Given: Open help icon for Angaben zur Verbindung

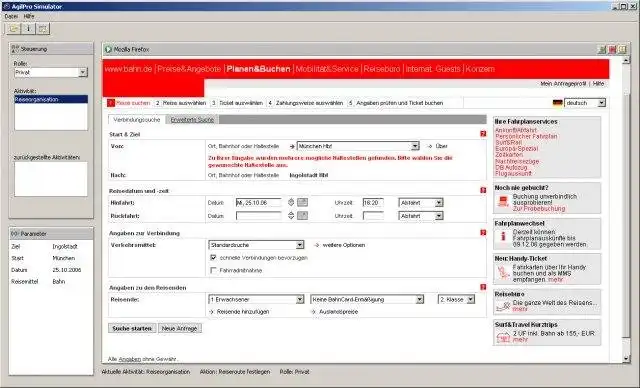Looking at the screenshot, I should click(x=483, y=233).
